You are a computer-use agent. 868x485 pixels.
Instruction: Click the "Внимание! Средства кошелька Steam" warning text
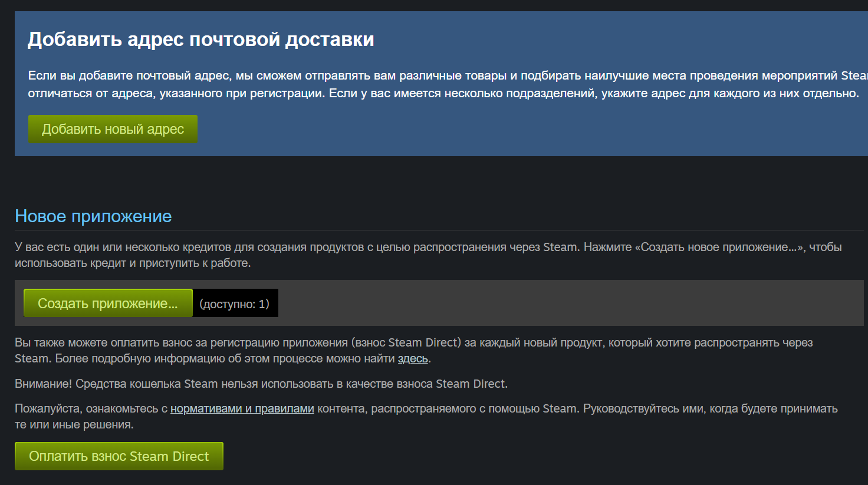(x=261, y=384)
